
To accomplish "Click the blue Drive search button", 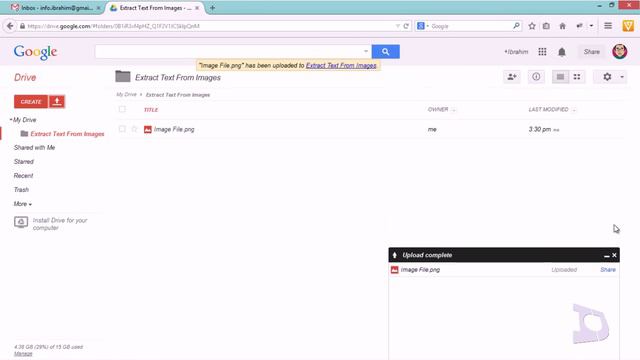I will point(386,52).
